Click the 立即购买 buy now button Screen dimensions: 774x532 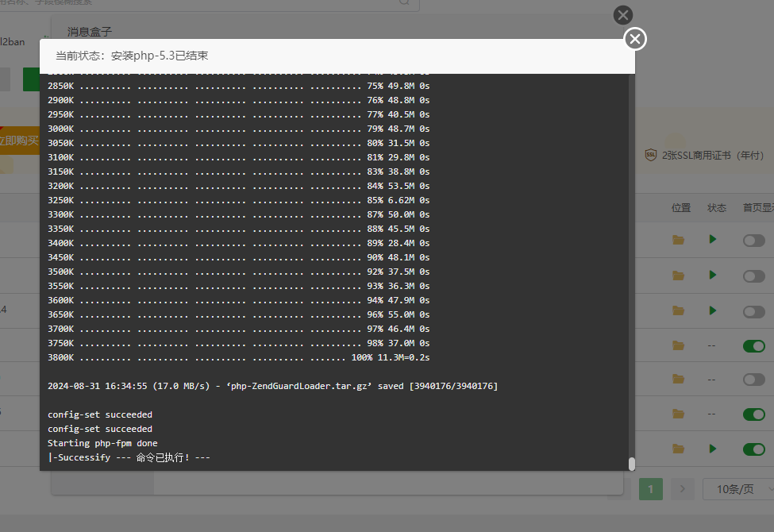(x=19, y=141)
